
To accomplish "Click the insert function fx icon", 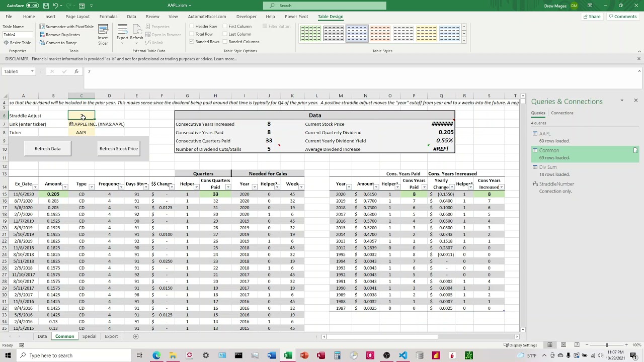I will pyautogui.click(x=76, y=71).
